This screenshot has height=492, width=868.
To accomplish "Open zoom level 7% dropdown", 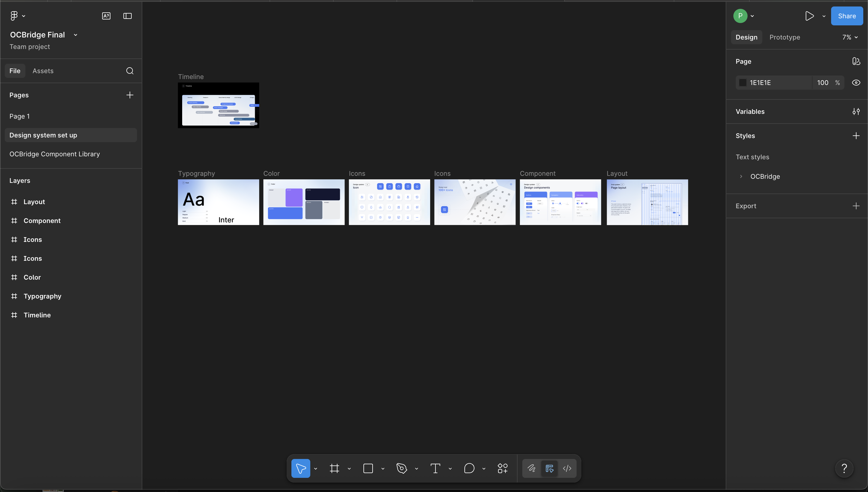I will point(850,37).
